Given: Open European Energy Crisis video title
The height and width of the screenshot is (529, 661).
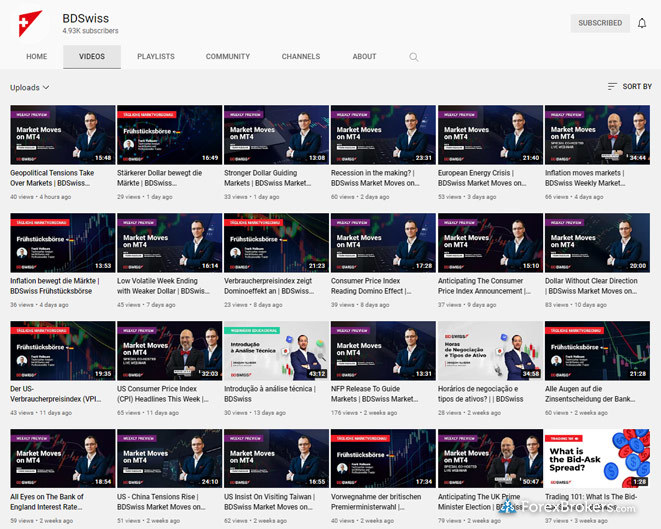Looking at the screenshot, I should pos(482,178).
